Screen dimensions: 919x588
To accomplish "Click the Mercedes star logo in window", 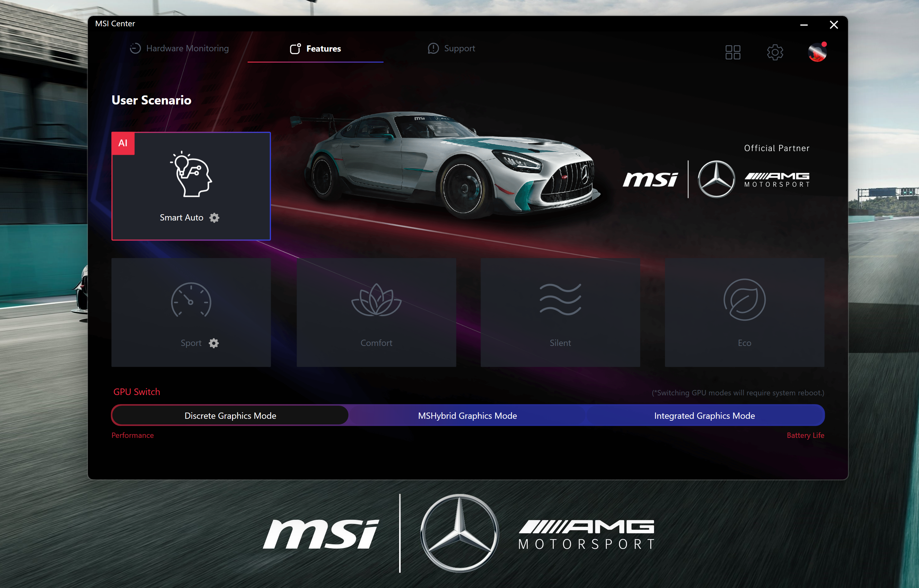I will tap(716, 179).
